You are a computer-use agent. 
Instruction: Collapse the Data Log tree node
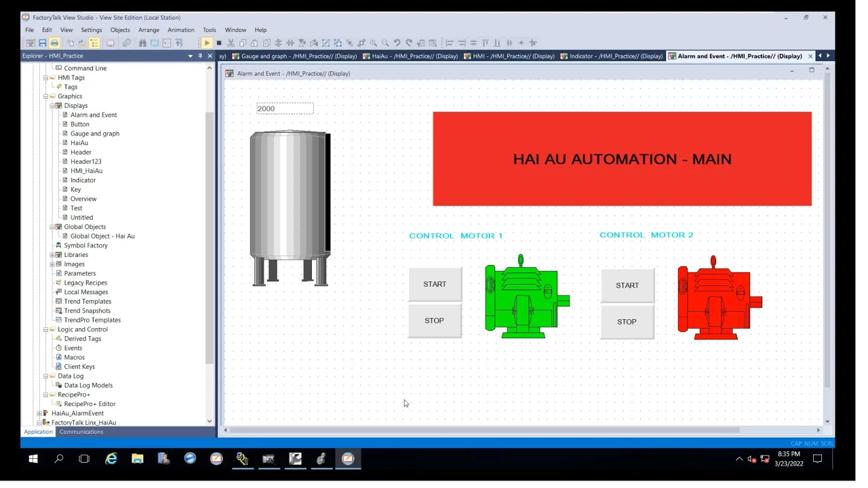pos(45,376)
